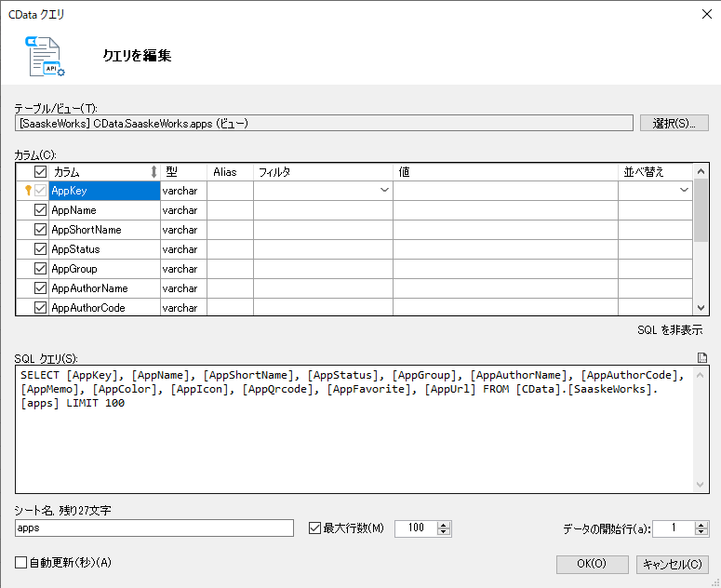Screen dimensions: 721x588
Task: Click the column list scroll down arrow
Action: [701, 308]
